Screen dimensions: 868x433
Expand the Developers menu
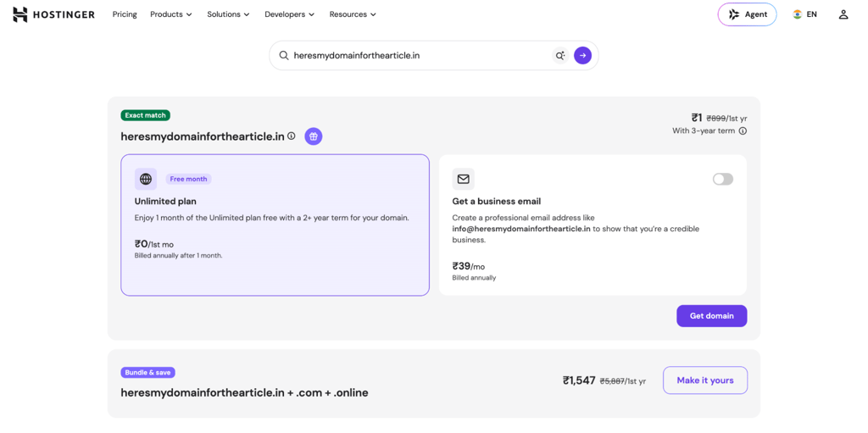coord(290,14)
